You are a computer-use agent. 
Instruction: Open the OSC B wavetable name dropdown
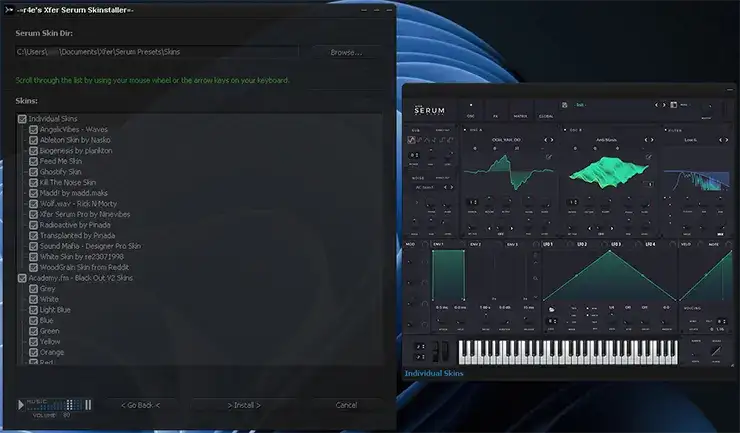[x=606, y=140]
